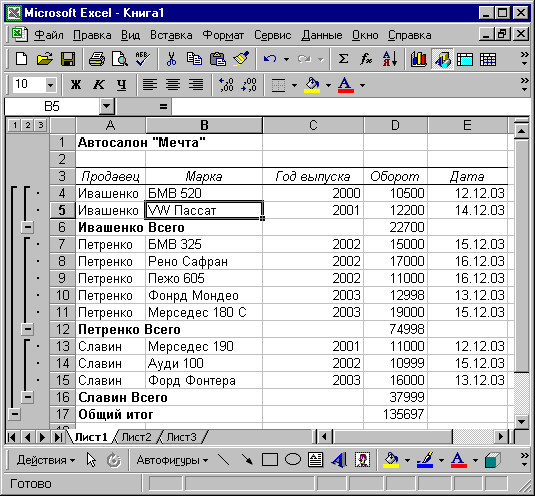Apply the cell borders button

278,85
